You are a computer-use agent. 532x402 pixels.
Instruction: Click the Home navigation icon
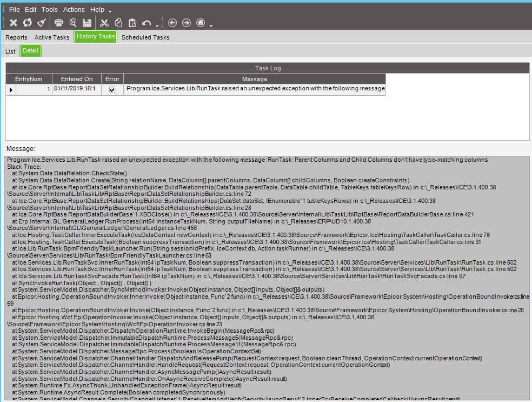[201, 23]
